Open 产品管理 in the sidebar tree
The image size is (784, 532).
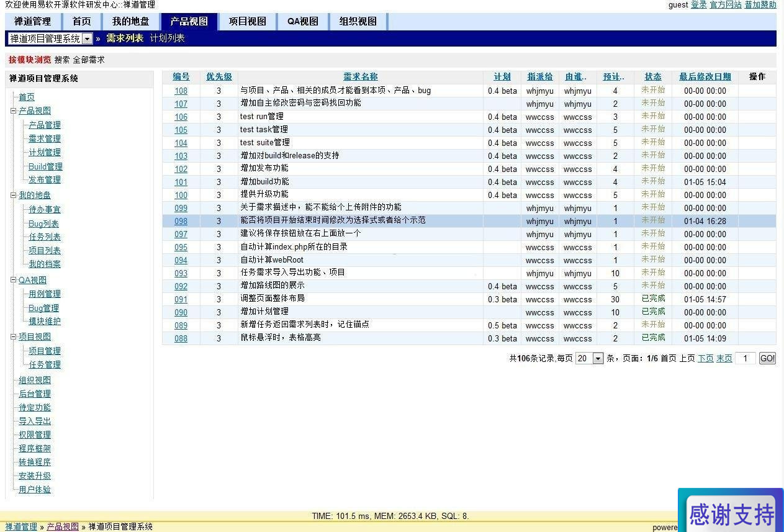[45, 125]
